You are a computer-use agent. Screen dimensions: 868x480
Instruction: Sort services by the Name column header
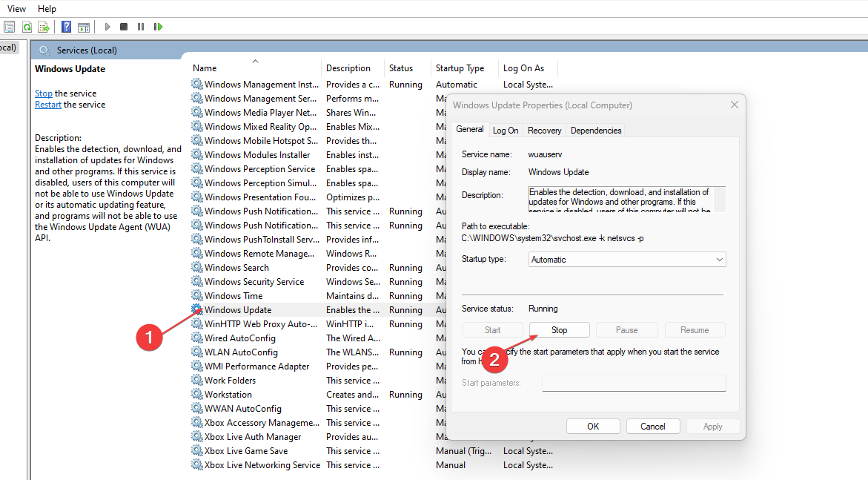point(255,68)
